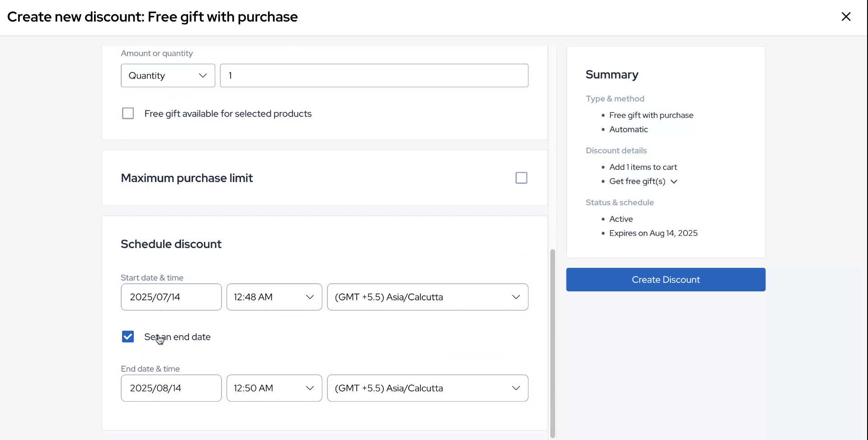Enable Free gift available for selected products checkbox
868x440 pixels.
[x=128, y=113]
